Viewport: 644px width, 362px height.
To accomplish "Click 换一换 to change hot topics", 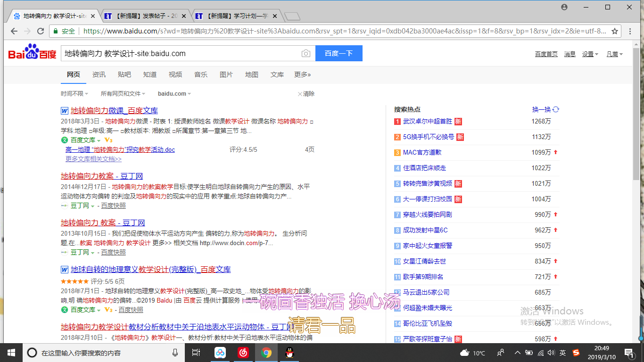I will tap(541, 109).
